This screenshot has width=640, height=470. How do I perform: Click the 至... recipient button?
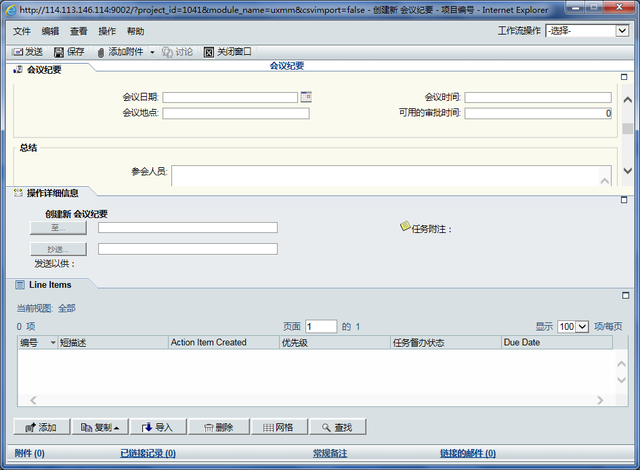click(58, 228)
